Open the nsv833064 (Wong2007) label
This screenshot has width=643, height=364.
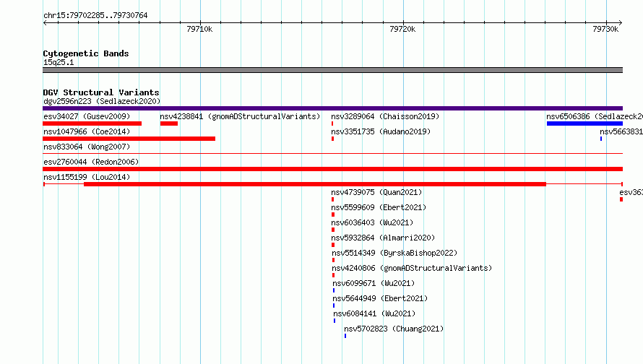click(x=87, y=147)
